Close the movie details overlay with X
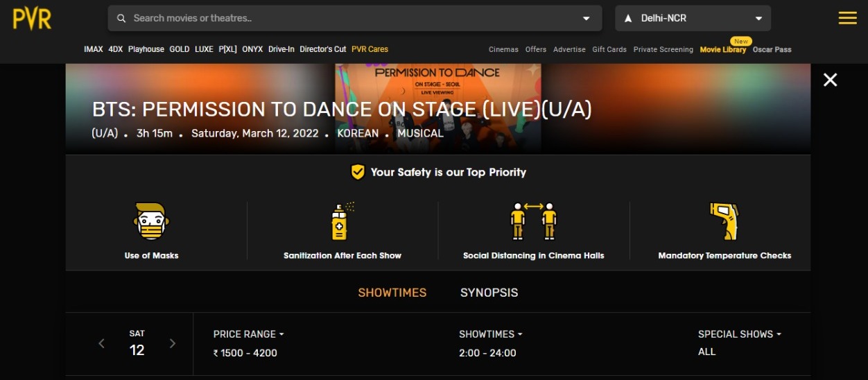The height and width of the screenshot is (380, 868). pos(830,80)
